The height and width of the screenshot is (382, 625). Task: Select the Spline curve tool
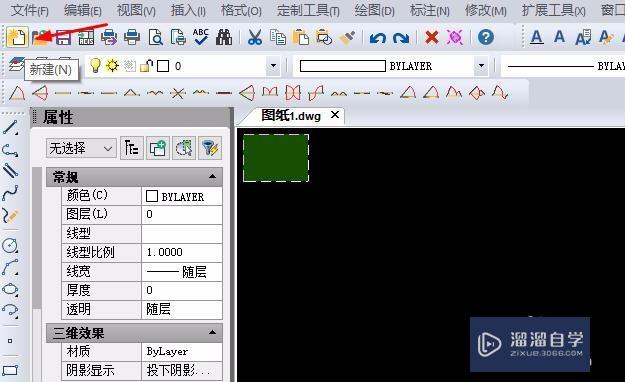point(10,193)
